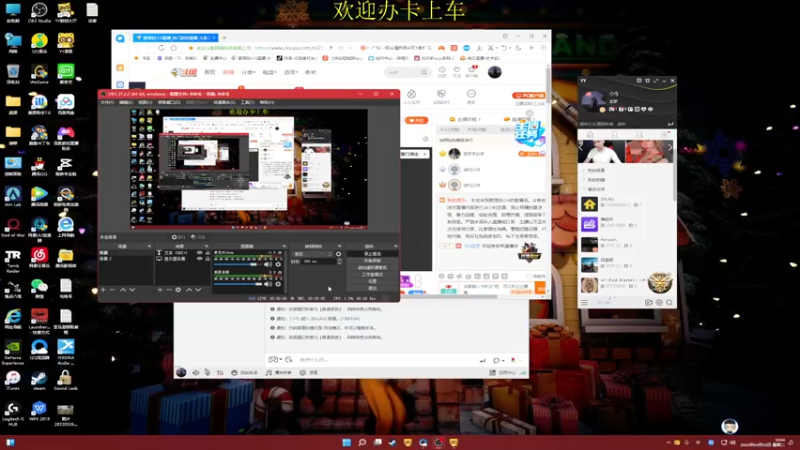Expand 游戏 dropdown in Douyu nav
Screen dimensions: 800x450
(x=291, y=72)
